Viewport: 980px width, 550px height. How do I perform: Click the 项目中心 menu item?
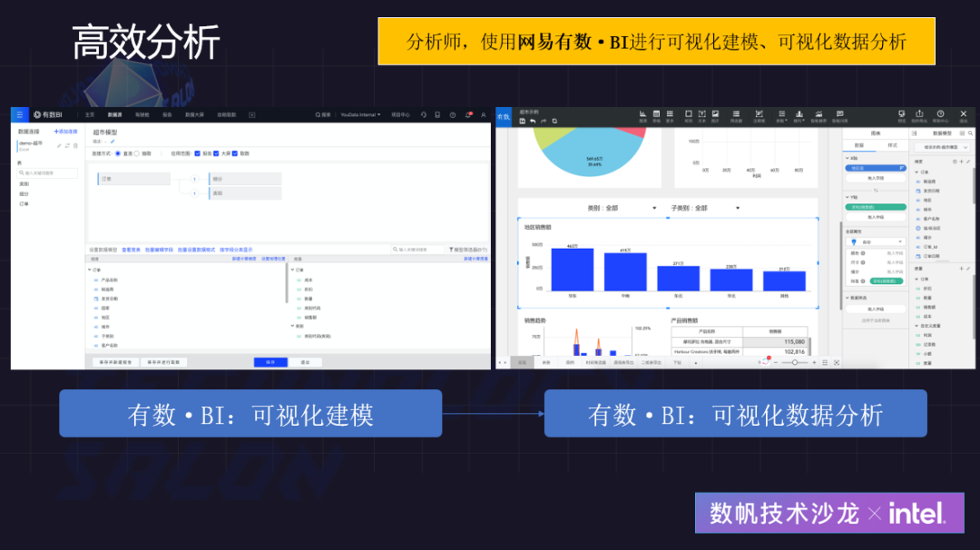(401, 115)
